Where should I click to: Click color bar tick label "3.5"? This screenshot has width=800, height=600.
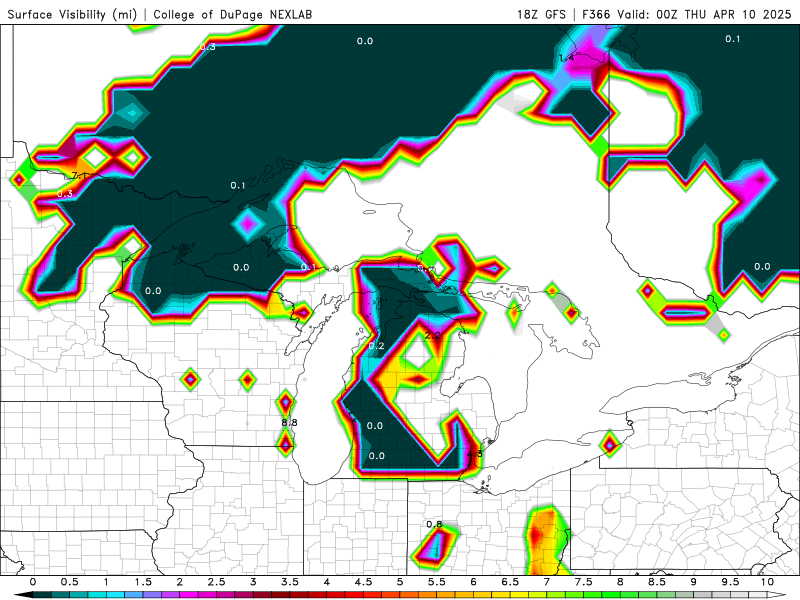point(290,582)
